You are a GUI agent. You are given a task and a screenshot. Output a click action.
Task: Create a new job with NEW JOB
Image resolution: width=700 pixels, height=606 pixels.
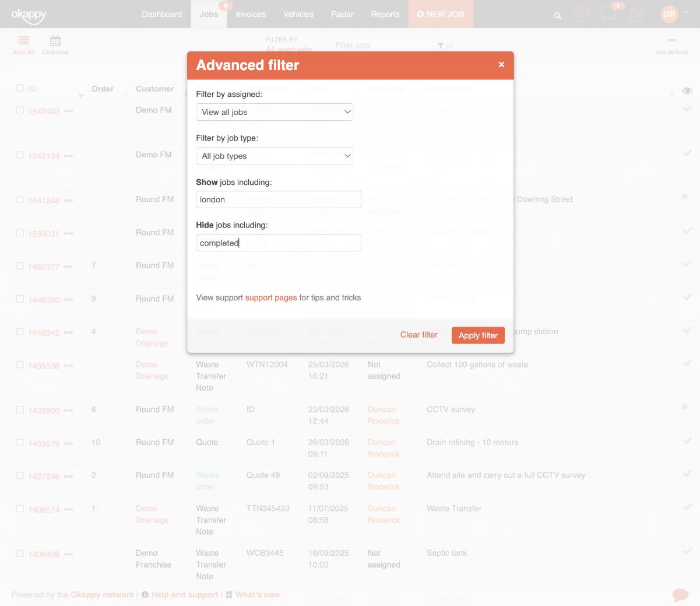(x=441, y=14)
